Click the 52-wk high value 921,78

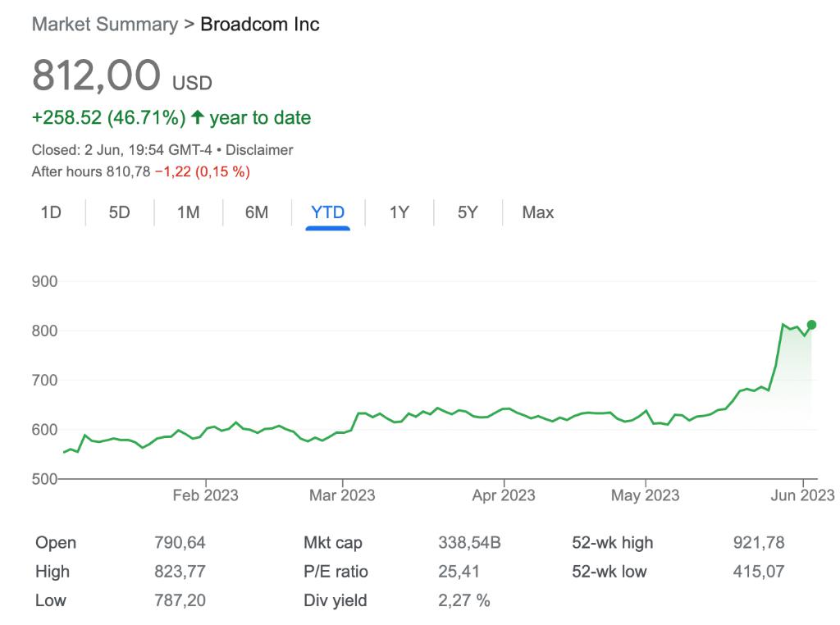pos(760,543)
